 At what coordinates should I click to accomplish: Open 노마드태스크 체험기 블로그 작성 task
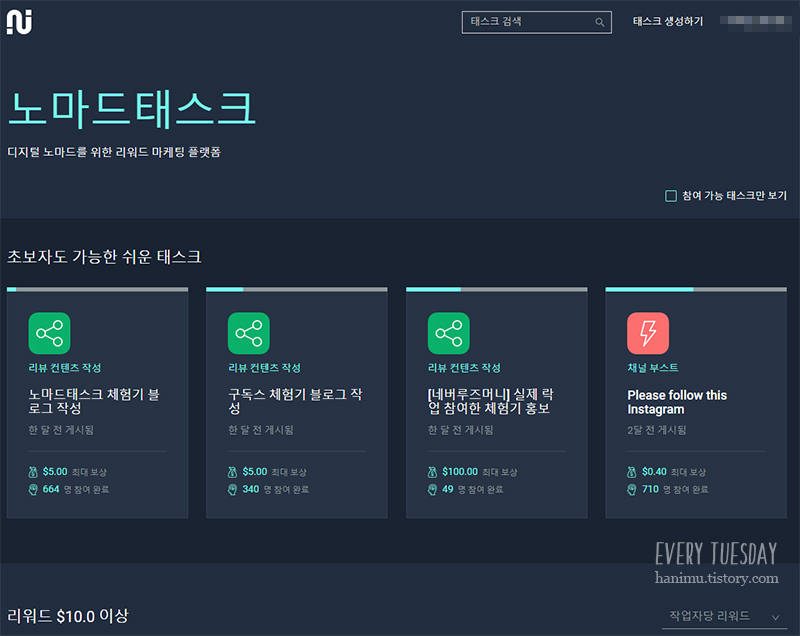(x=94, y=401)
